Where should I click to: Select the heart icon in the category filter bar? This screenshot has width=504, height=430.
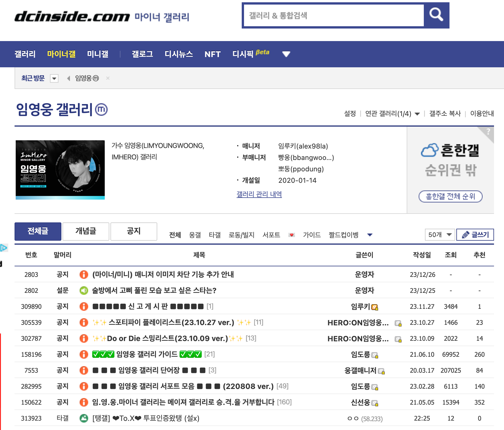coord(292,235)
